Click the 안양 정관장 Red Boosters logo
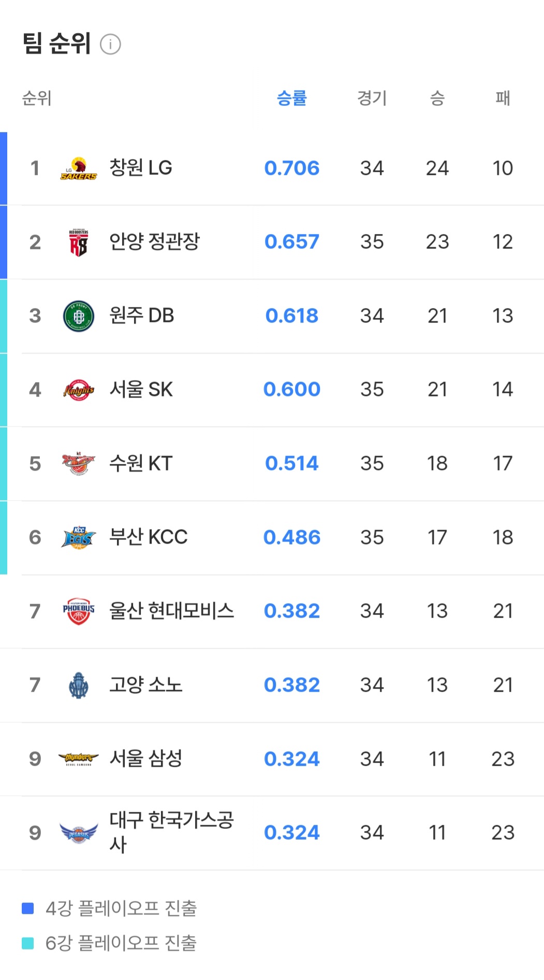544x980 pixels. 79,242
